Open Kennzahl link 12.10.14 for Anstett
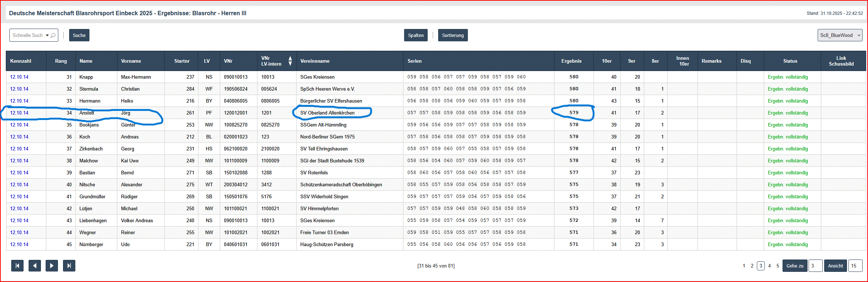This screenshot has height=282, width=868. pyautogui.click(x=19, y=113)
